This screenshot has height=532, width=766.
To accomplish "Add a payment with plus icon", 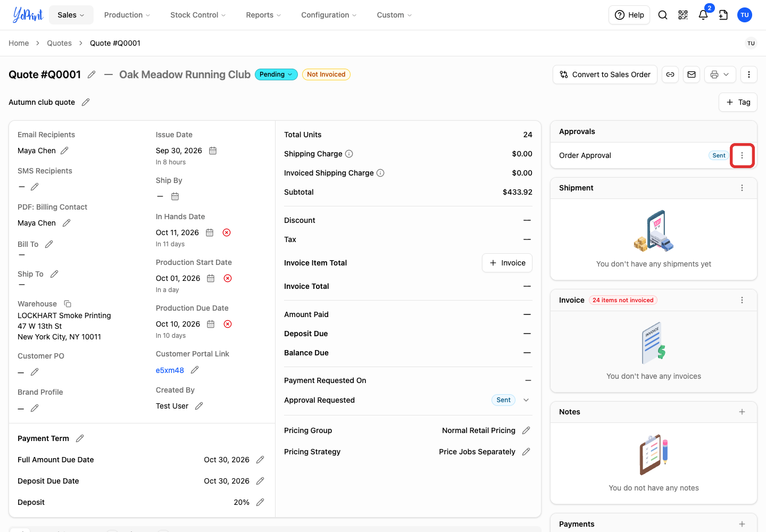I will click(x=742, y=524).
